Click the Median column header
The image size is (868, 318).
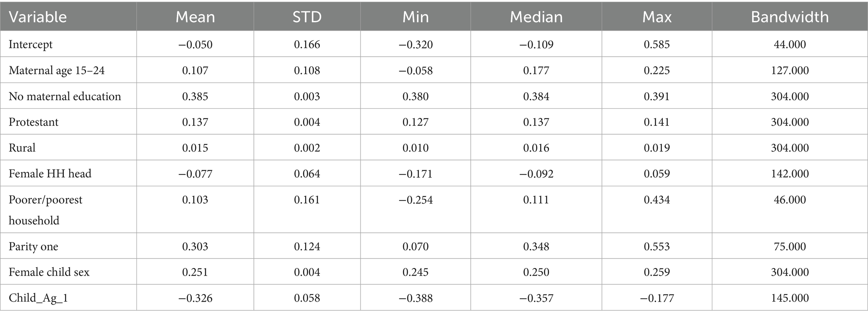point(536,17)
